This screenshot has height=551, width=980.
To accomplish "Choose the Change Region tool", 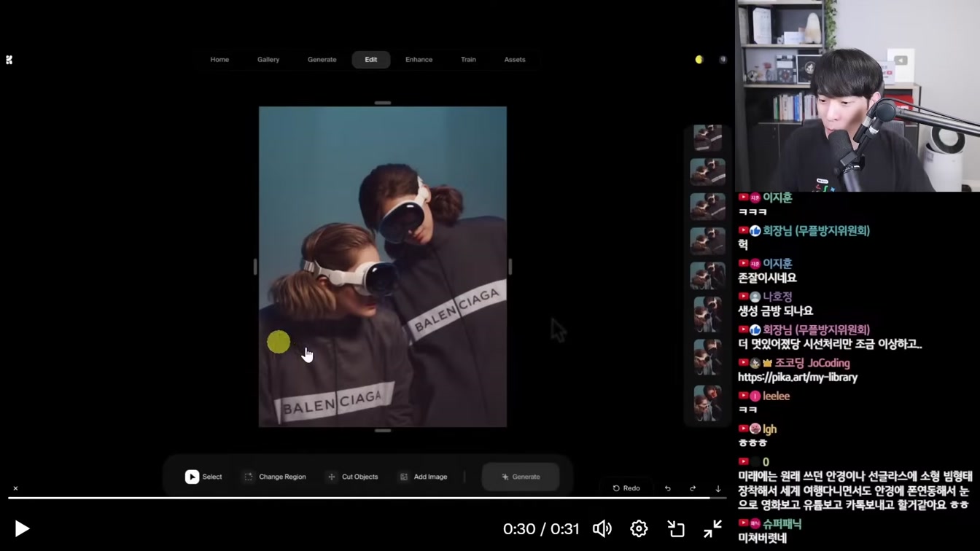I will 275,477.
